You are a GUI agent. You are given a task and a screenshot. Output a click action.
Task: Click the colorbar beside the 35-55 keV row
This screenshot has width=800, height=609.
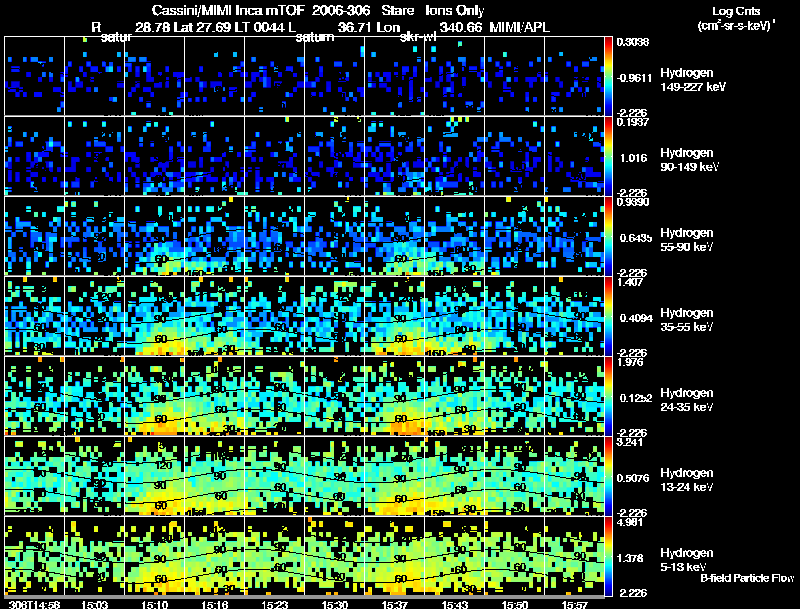click(608, 316)
